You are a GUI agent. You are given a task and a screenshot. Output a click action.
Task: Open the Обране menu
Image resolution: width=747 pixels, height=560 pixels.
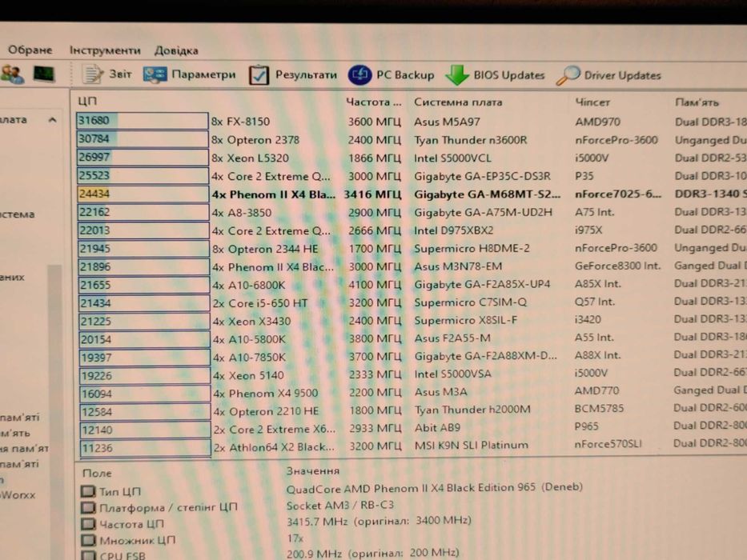[x=30, y=50]
